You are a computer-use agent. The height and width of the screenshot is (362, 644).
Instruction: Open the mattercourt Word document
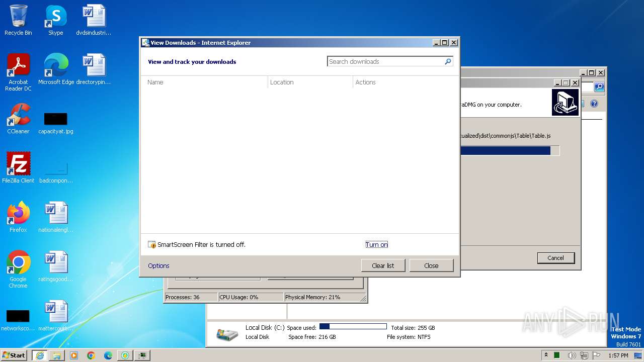pyautogui.click(x=56, y=316)
